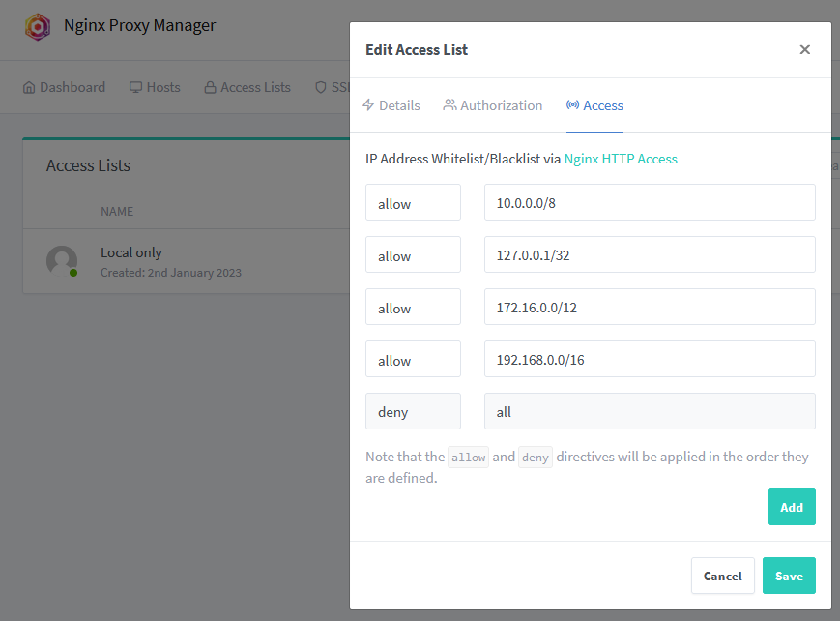Click the Access Lists lock icon
This screenshot has width=840, height=621.
pyautogui.click(x=210, y=87)
